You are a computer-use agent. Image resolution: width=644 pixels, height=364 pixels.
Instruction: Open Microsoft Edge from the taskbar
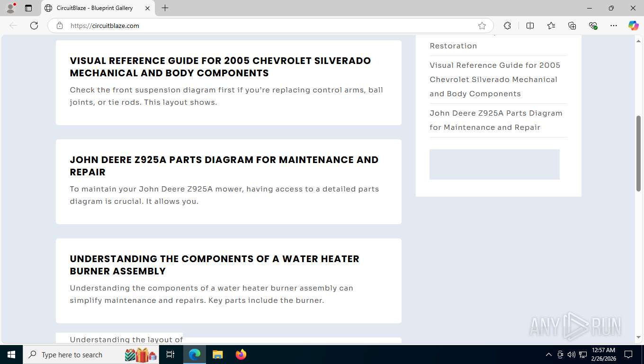pos(195,355)
